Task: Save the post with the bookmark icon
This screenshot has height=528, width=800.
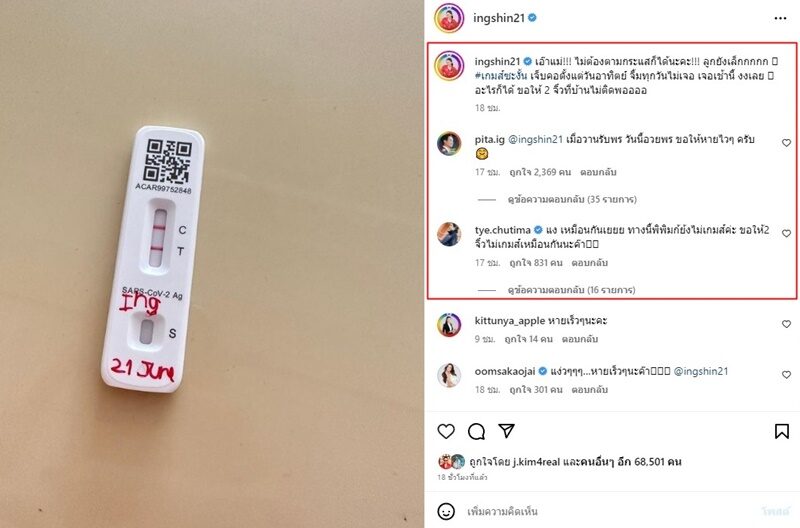Action: click(x=781, y=432)
